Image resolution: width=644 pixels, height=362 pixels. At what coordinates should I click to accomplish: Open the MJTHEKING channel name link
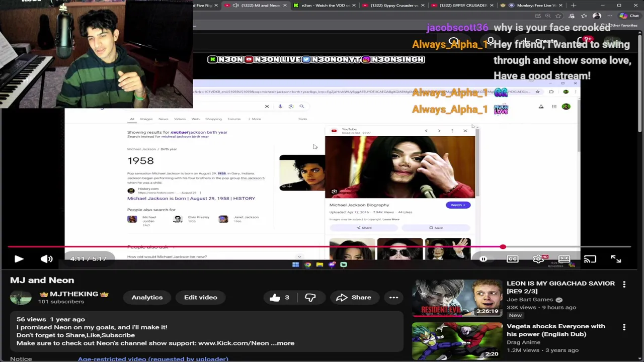click(x=74, y=294)
